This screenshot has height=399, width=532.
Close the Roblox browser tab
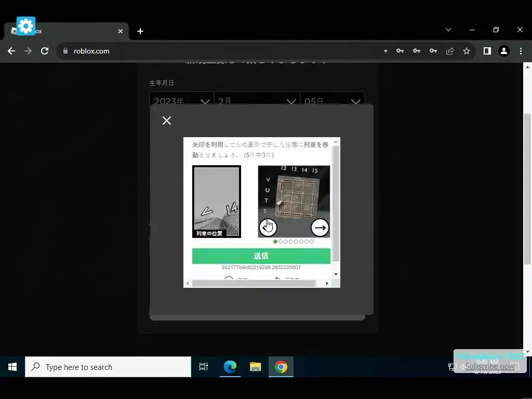(121, 31)
